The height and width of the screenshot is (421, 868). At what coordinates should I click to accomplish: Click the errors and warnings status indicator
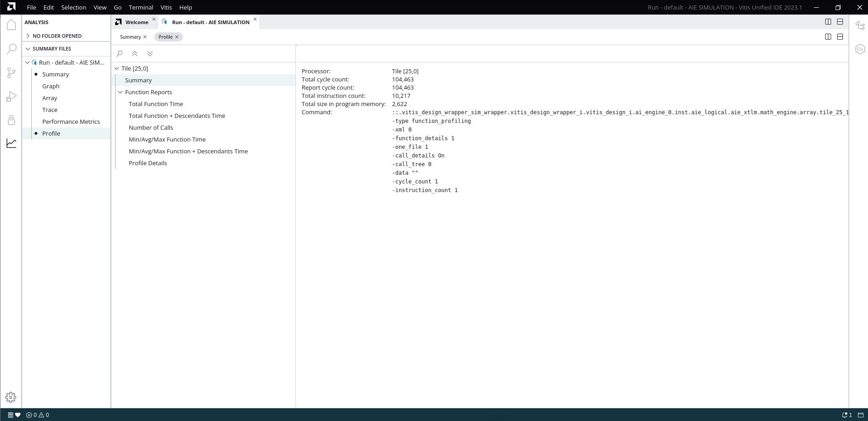38,415
